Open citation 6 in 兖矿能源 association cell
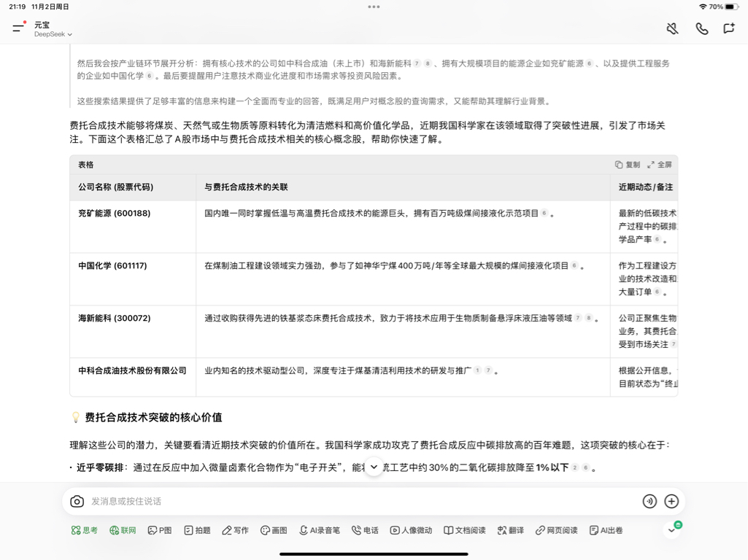 [x=544, y=214]
